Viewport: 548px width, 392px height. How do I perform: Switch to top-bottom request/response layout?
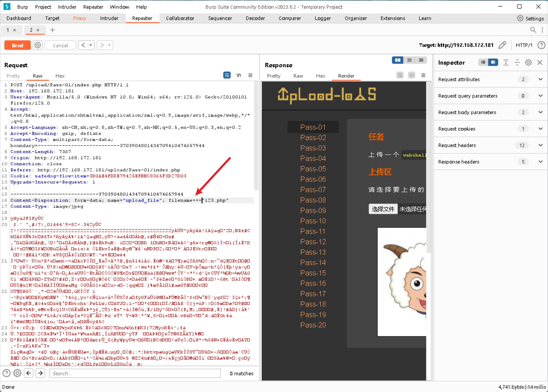[x=409, y=60]
